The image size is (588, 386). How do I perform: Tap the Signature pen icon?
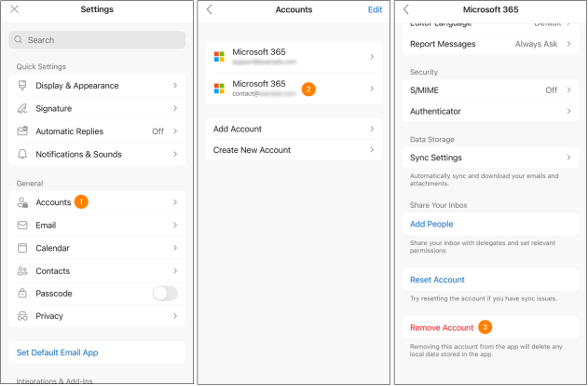[x=22, y=108]
